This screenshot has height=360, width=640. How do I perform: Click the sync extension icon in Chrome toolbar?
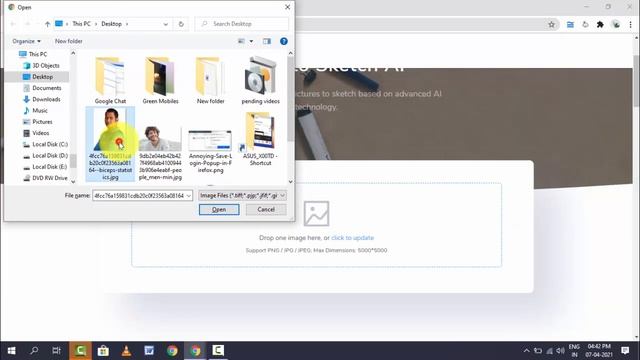click(585, 24)
